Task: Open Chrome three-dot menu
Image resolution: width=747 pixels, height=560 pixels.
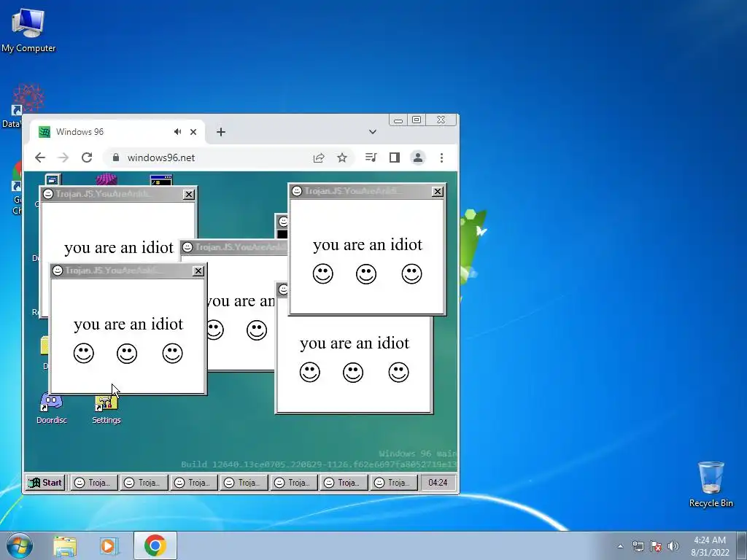Action: [441, 157]
